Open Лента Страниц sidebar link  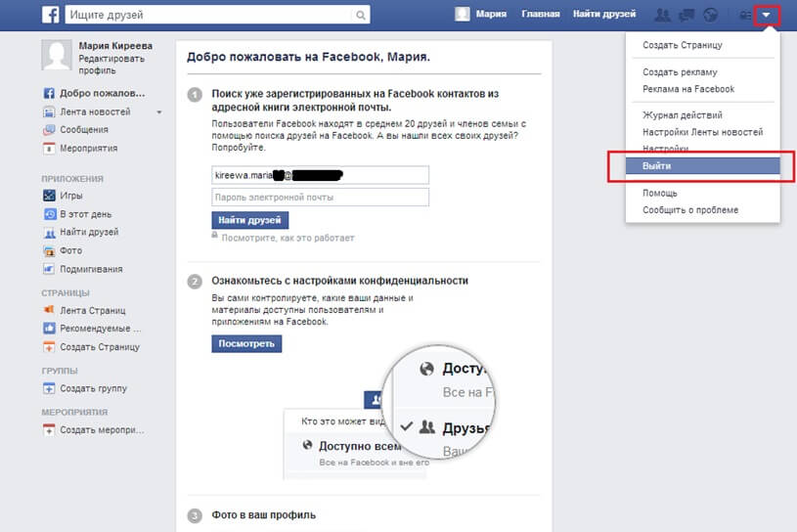[93, 310]
